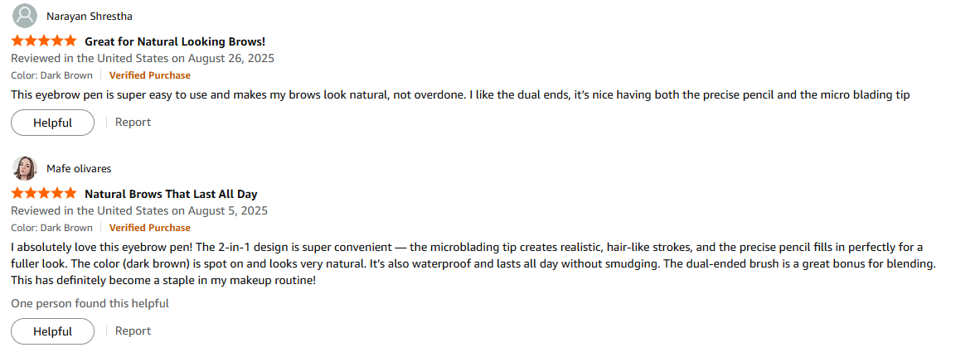Click Narayan Shrestha's default avatar icon
Viewport: 980px width, 357px height.
[25, 16]
